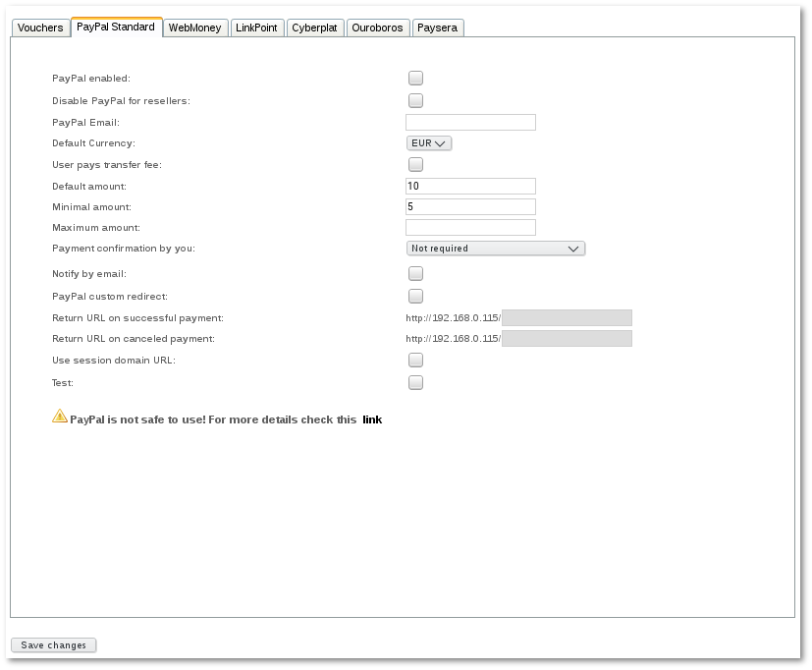Expand Payment confirmation by you dropdown
The width and height of the screenshot is (812, 670).
[x=495, y=249]
